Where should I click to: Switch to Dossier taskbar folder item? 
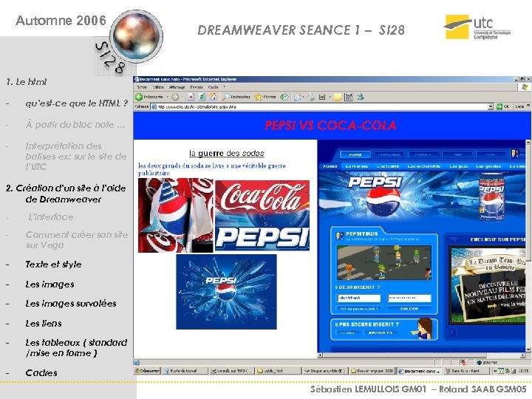tap(372, 371)
